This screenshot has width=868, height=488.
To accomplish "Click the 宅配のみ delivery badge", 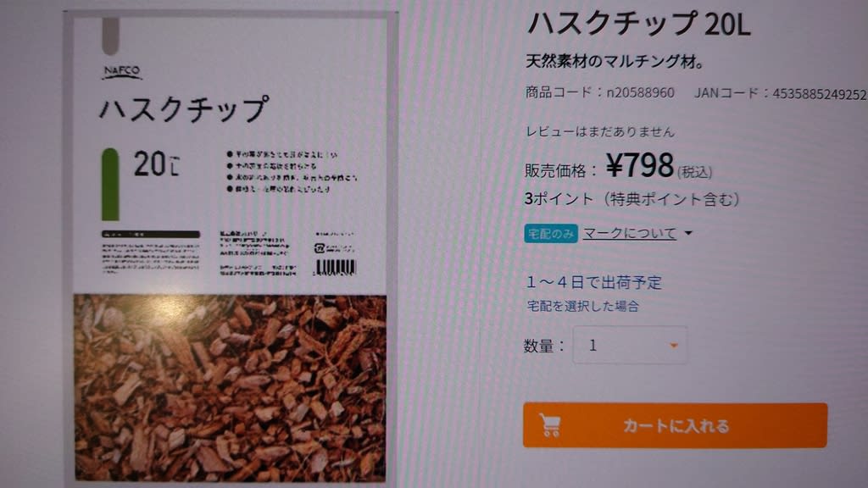I will [x=551, y=234].
